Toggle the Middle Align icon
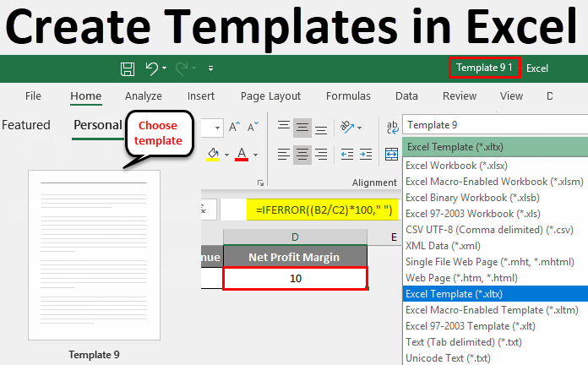This screenshot has width=588, height=365. pos(302,128)
